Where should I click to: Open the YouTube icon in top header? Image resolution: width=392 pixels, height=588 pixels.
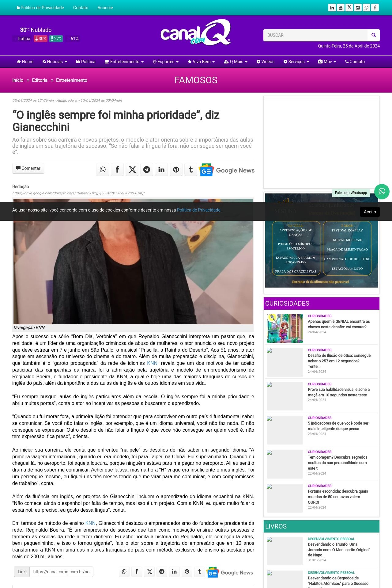pyautogui.click(x=341, y=8)
